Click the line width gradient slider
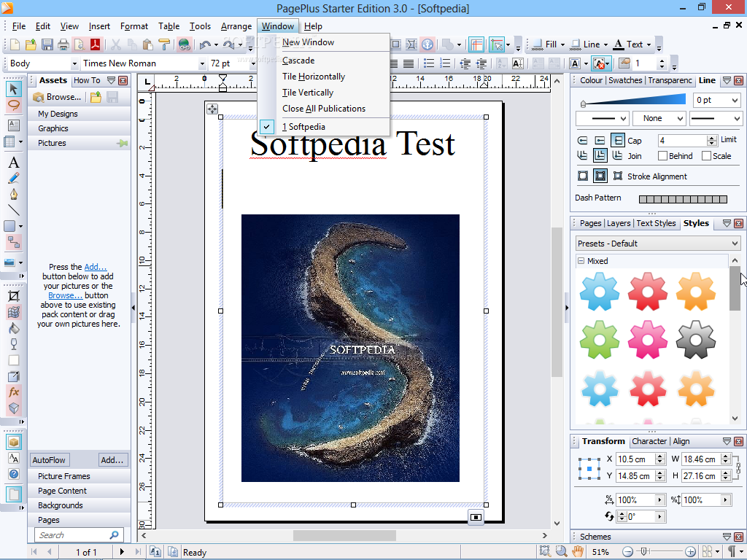 tap(632, 99)
